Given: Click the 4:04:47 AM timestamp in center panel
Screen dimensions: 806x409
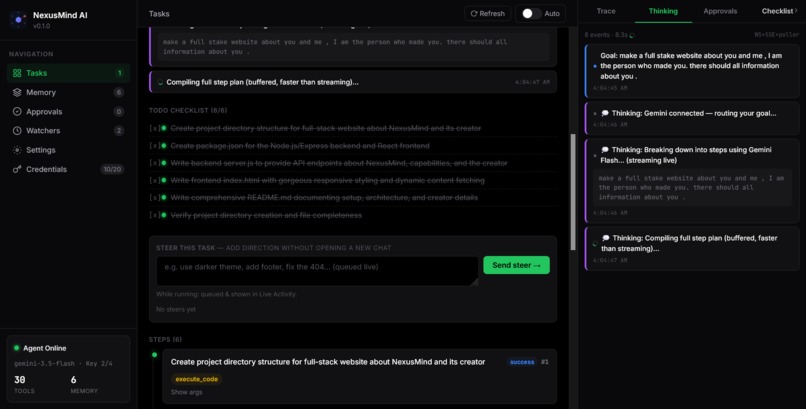Looking at the screenshot, I should (x=532, y=82).
